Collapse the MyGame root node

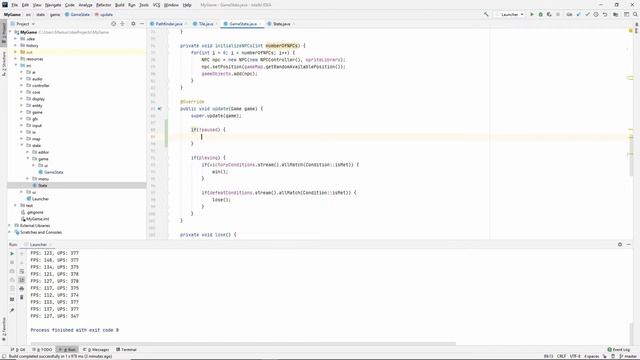pyautogui.click(x=11, y=32)
